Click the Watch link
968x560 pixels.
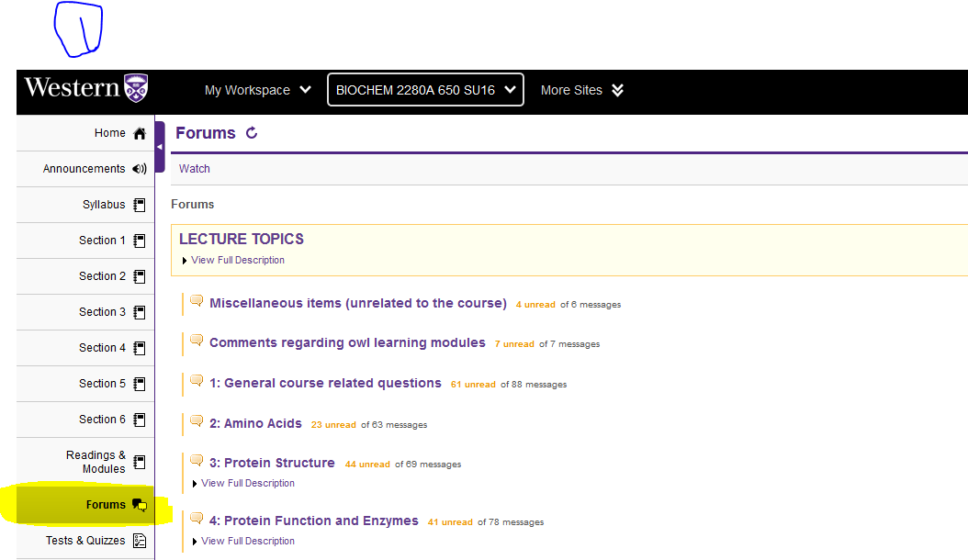tap(195, 169)
